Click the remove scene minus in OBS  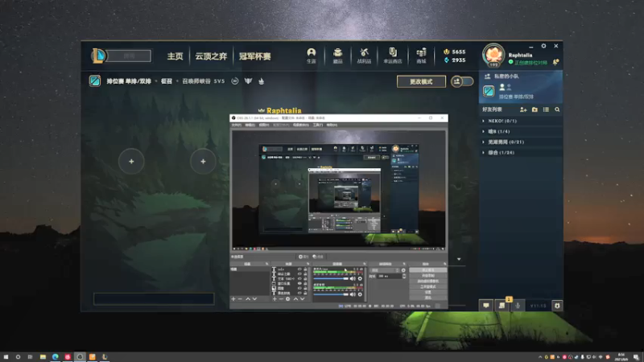coord(240,299)
